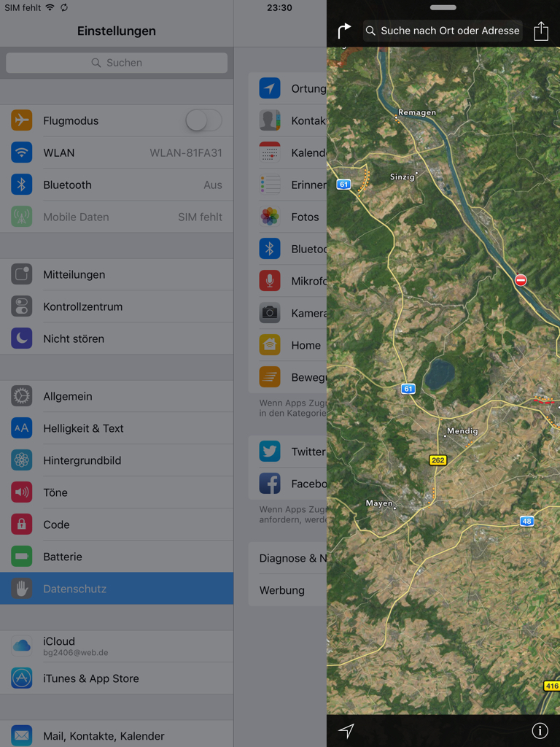This screenshot has height=747, width=560.
Task: Tap the Kontrollzentrum icon
Action: coord(21,306)
